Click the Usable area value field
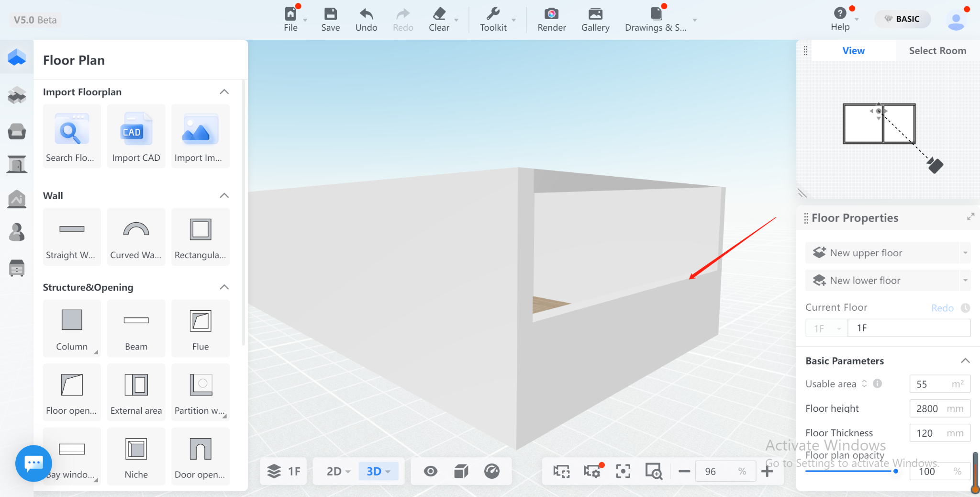The width and height of the screenshot is (980, 497). [x=940, y=384]
